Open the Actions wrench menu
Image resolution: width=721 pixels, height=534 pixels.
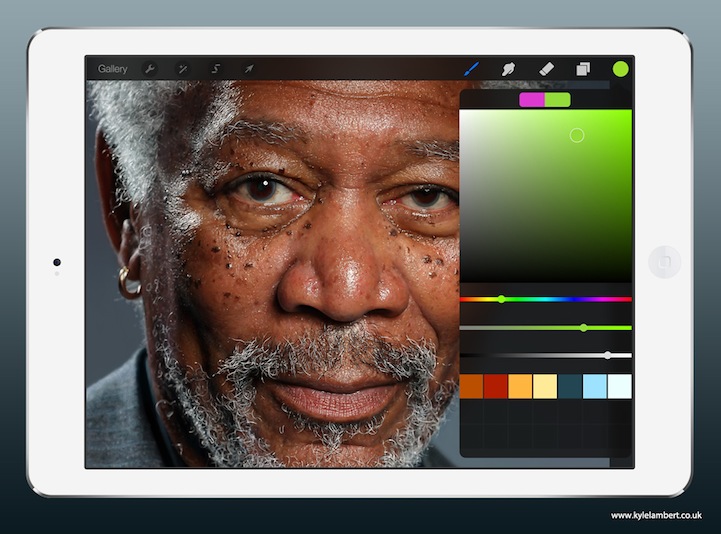coord(150,69)
